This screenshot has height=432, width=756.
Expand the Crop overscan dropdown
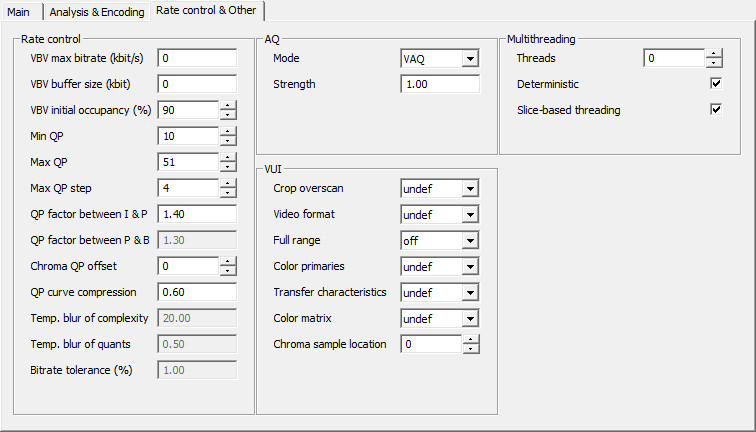471,188
